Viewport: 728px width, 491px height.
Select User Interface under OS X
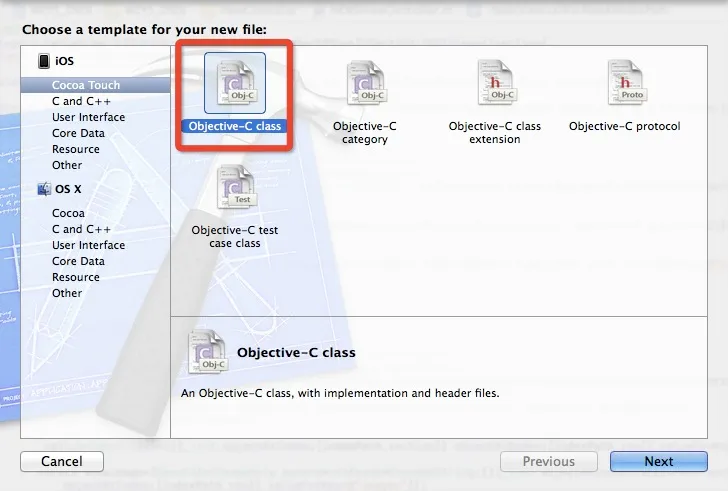88,245
